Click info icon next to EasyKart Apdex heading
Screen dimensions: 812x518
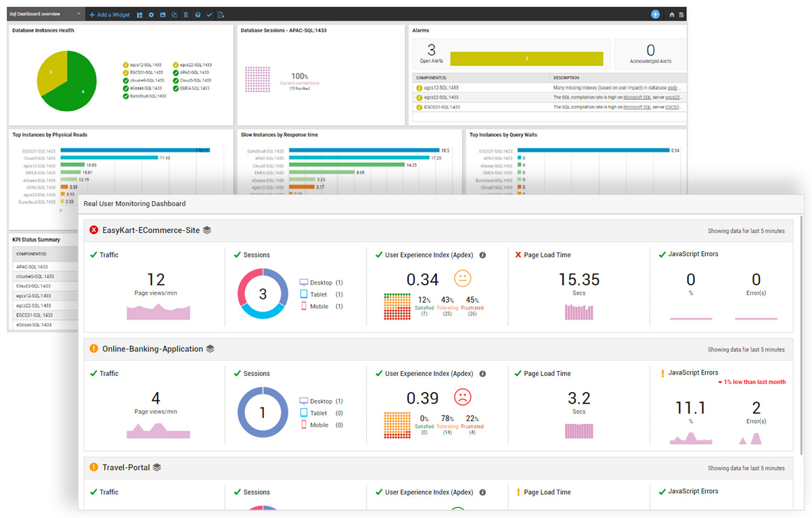(x=482, y=255)
